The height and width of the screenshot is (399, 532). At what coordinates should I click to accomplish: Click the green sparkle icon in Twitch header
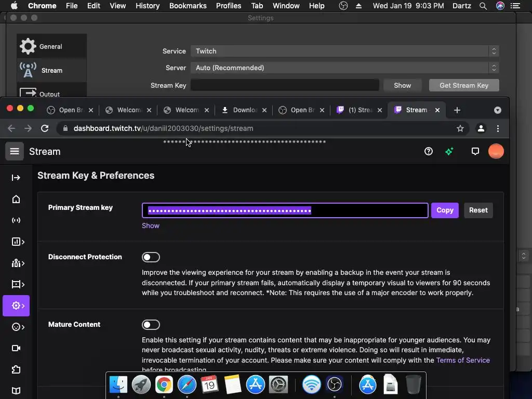click(x=449, y=151)
